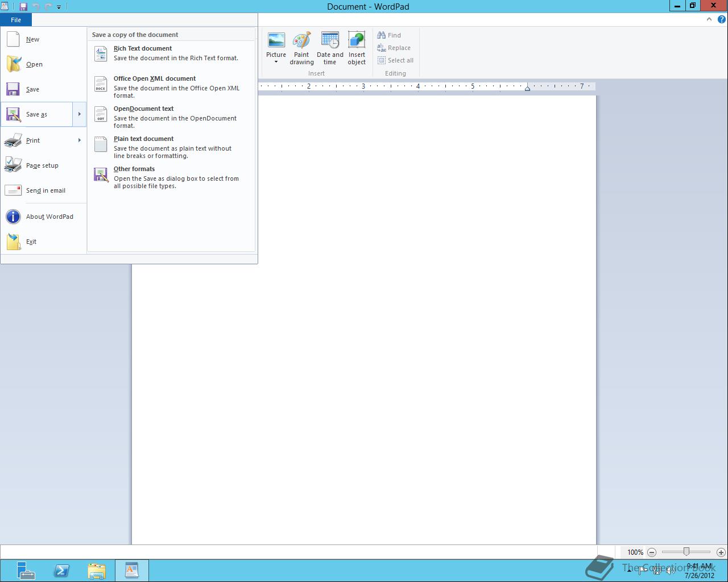Viewport: 728px width, 582px height.
Task: Open Server Manager from the taskbar
Action: [x=26, y=571]
